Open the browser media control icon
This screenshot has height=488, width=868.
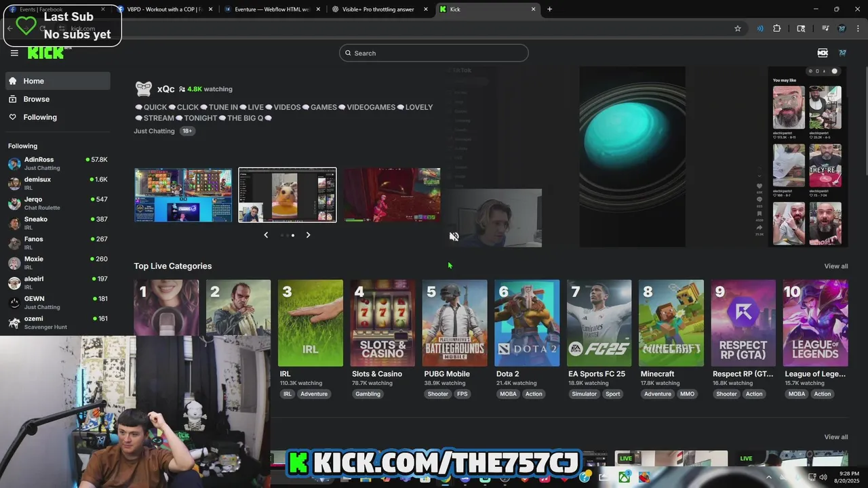(825, 28)
